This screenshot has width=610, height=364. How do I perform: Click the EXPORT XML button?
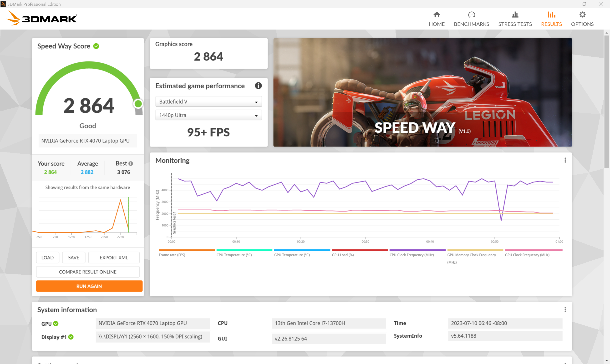click(x=114, y=258)
